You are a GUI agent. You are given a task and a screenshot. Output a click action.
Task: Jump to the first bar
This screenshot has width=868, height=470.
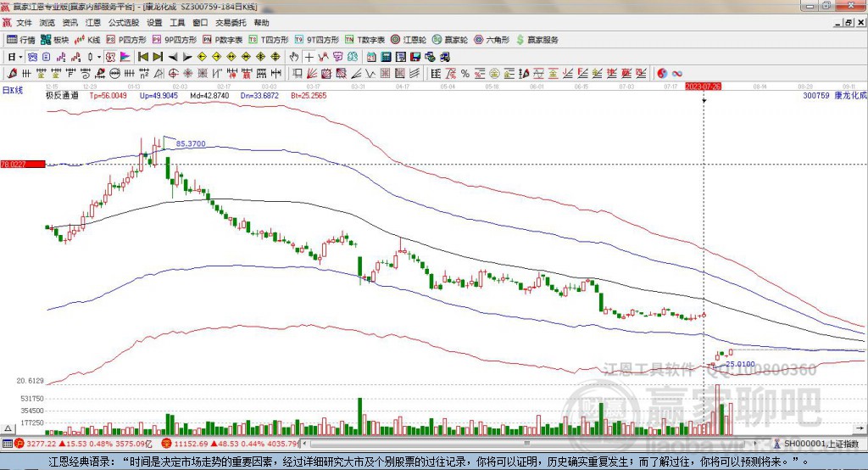[142, 57]
